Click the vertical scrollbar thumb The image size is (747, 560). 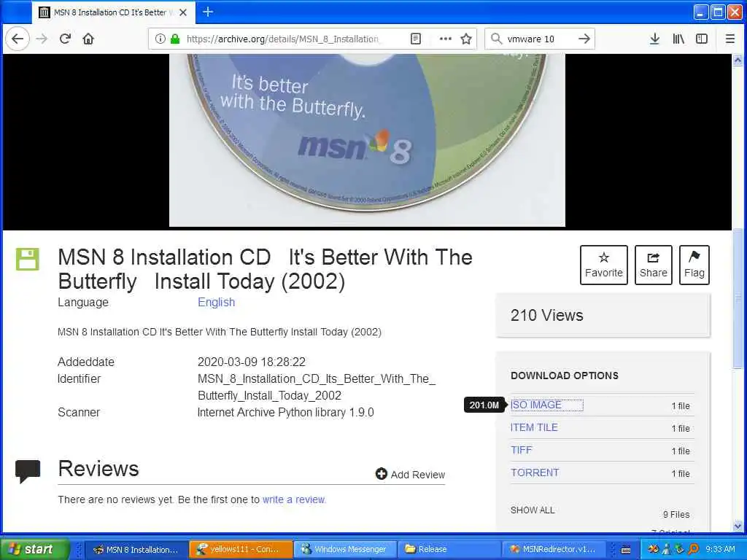click(x=738, y=298)
